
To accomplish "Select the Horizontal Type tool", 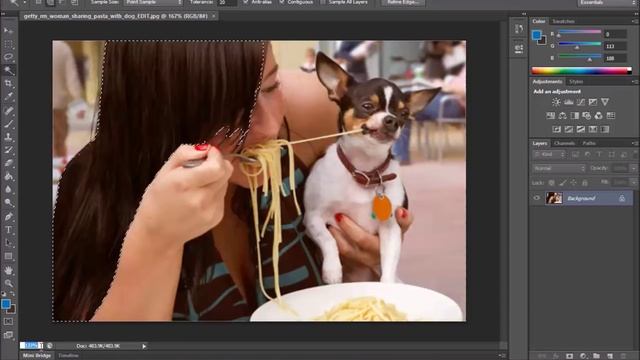I will click(9, 230).
